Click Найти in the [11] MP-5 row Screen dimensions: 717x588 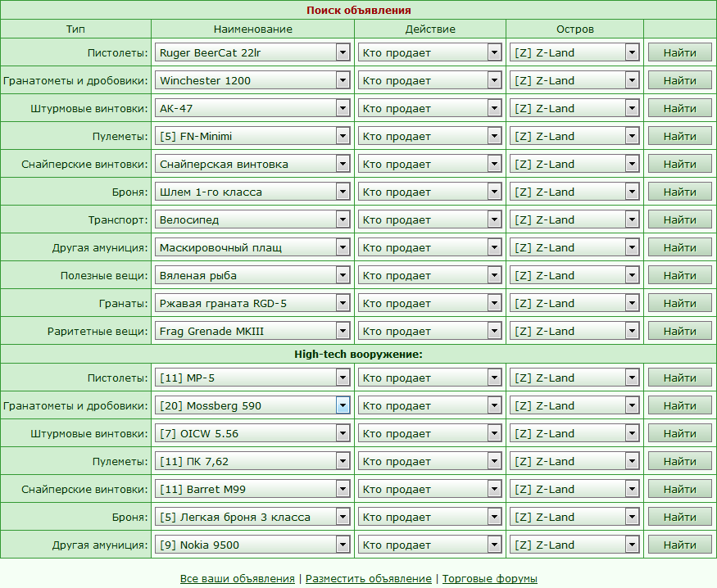point(679,378)
